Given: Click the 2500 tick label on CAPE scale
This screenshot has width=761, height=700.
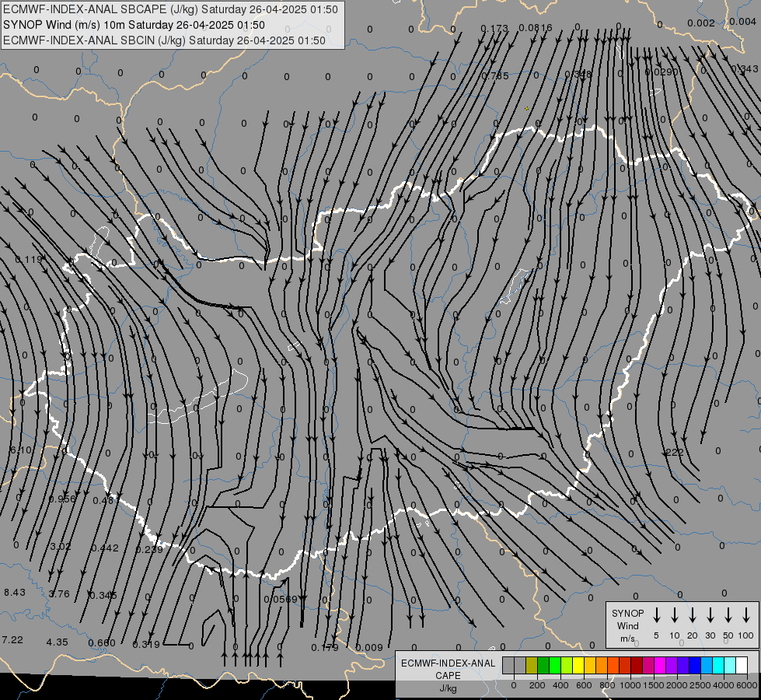Looking at the screenshot, I should 700,685.
